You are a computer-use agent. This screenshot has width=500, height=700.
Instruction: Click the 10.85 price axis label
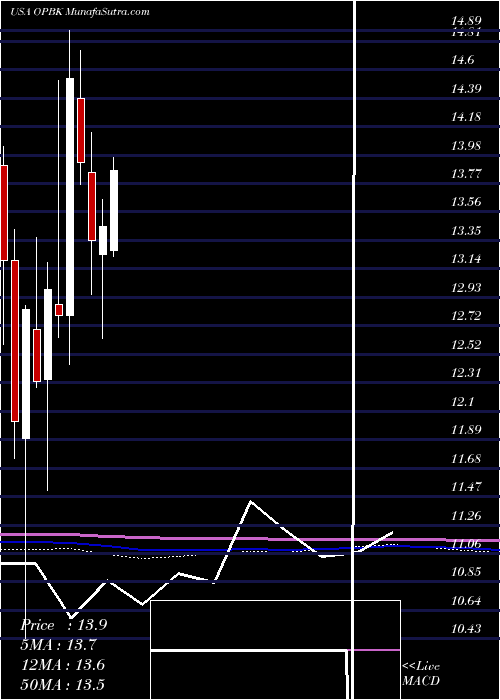tap(466, 571)
